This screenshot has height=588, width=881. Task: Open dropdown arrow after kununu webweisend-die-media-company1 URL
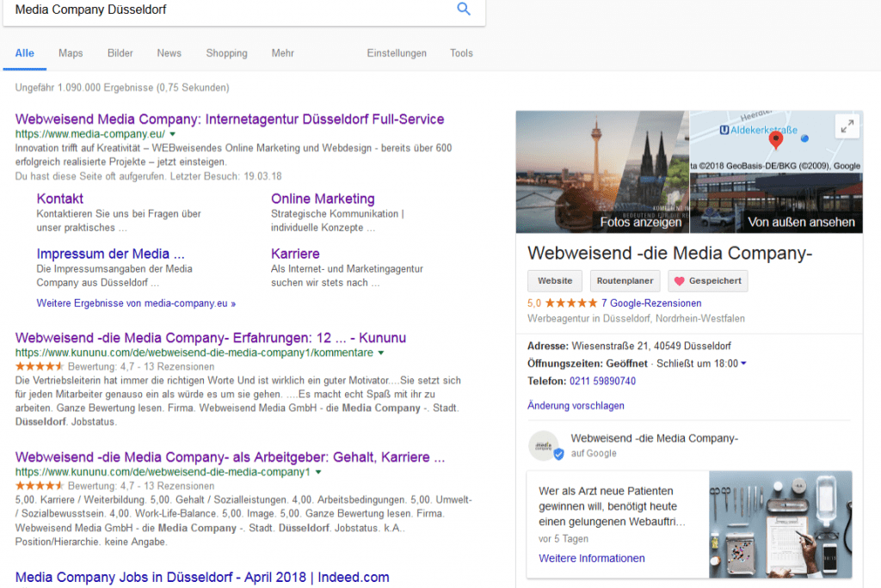coord(318,472)
